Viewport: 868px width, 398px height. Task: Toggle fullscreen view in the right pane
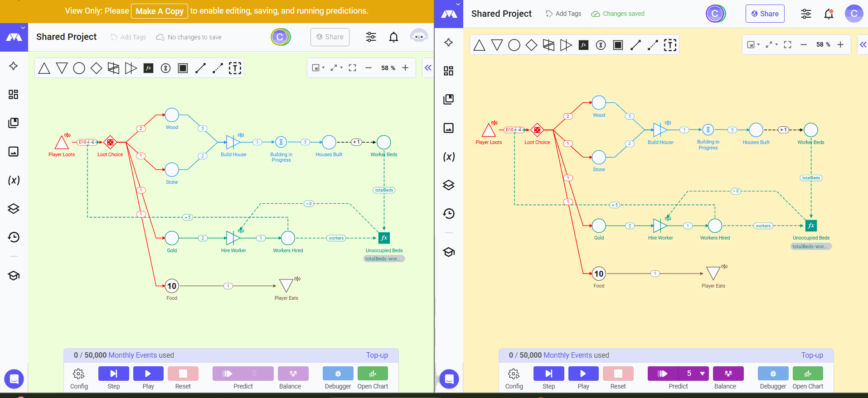(787, 45)
